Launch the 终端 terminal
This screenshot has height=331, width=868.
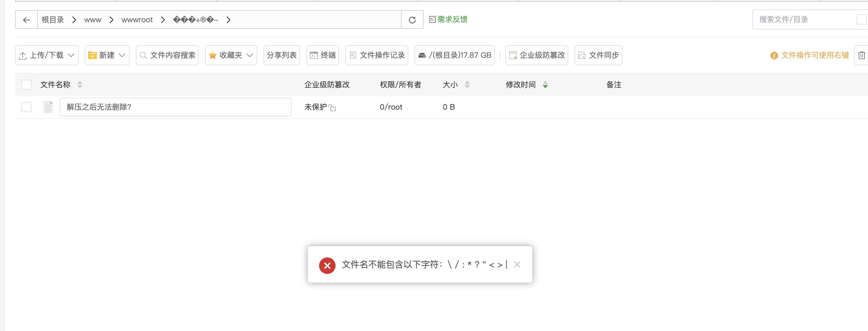point(323,55)
